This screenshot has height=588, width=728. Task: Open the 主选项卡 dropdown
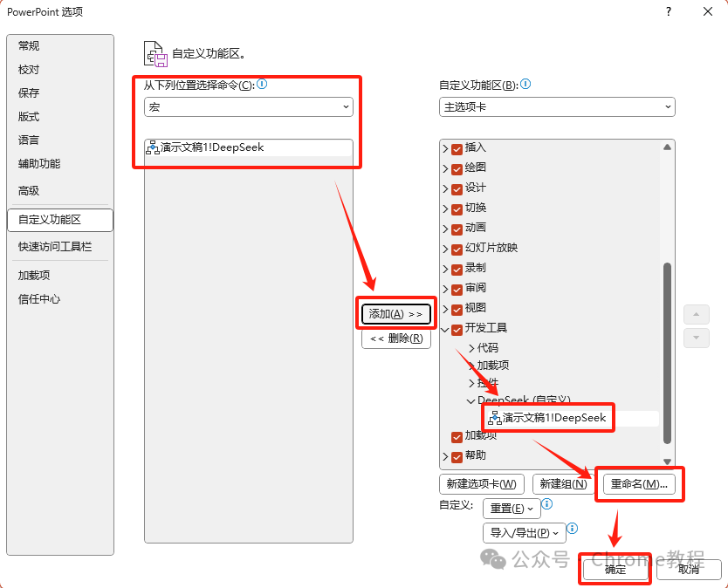557,106
